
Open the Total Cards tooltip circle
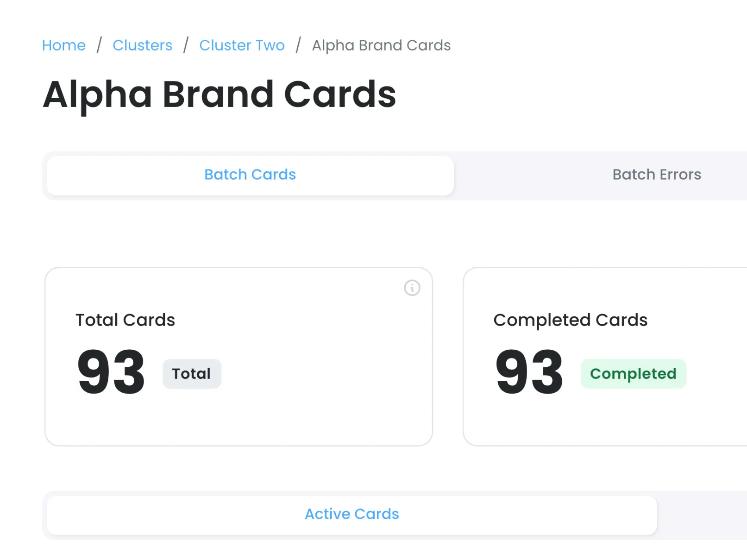point(412,288)
